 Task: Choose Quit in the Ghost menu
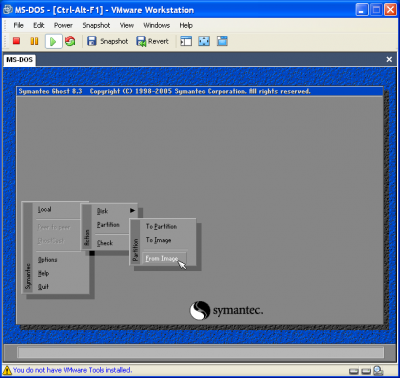43,287
